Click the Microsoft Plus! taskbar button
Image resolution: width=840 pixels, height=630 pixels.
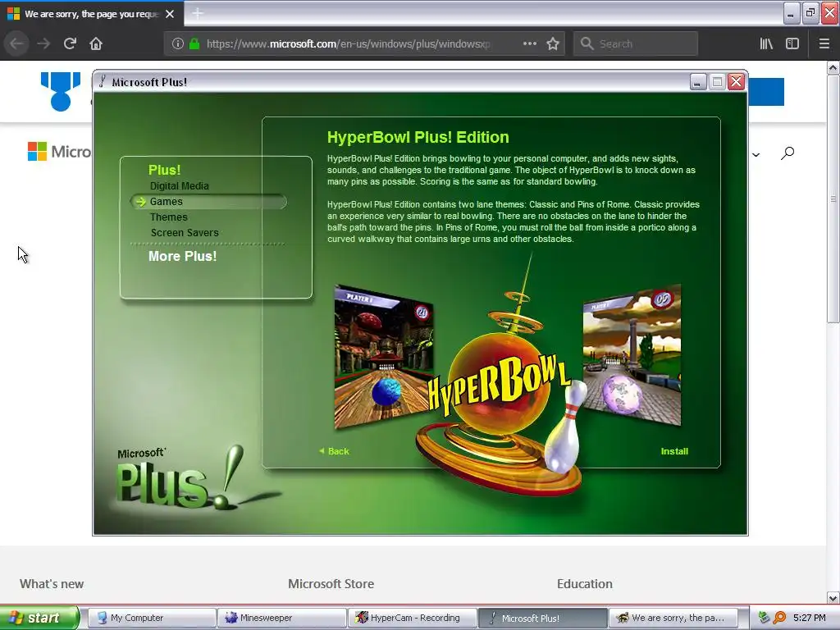tap(542, 618)
